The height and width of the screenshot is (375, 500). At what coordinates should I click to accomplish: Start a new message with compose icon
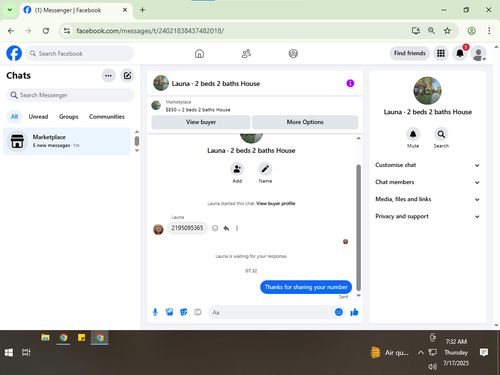point(127,76)
